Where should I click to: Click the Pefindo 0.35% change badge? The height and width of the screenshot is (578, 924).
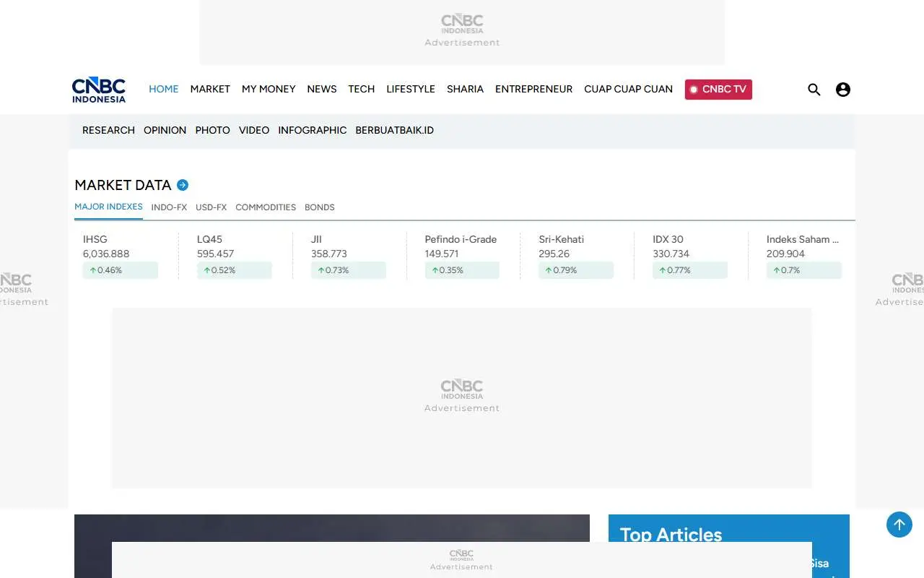click(462, 270)
